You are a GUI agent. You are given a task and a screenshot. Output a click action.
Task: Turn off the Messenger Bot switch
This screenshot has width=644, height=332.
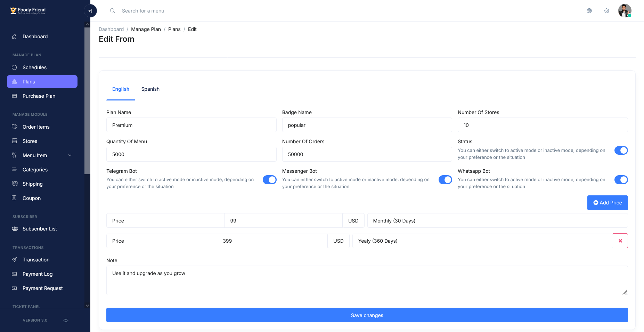coord(445,180)
